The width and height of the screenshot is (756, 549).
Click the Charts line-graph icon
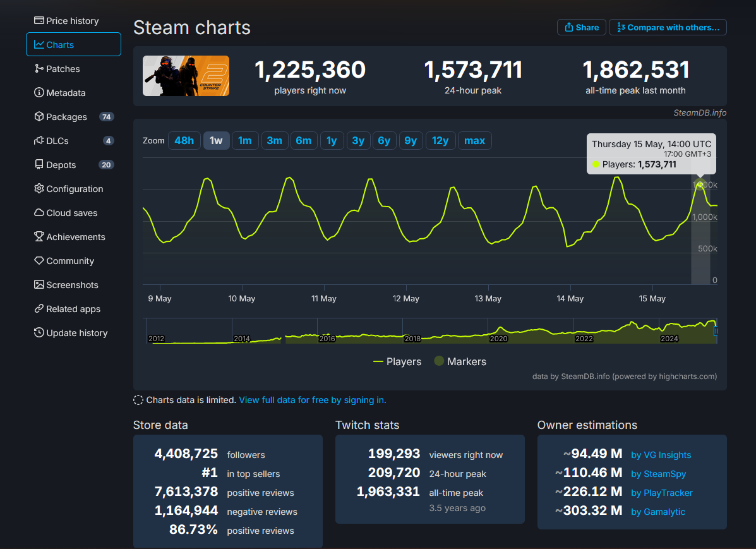pyautogui.click(x=39, y=44)
